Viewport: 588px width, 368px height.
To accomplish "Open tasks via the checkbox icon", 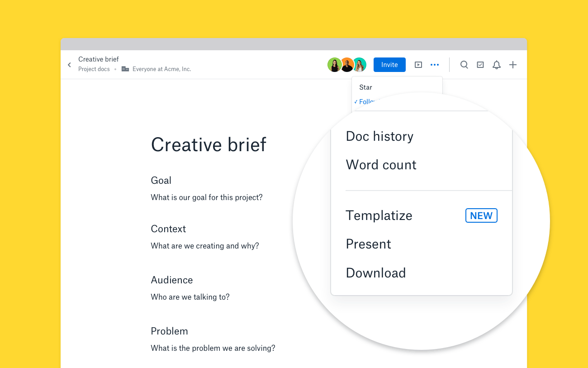I will (x=480, y=64).
